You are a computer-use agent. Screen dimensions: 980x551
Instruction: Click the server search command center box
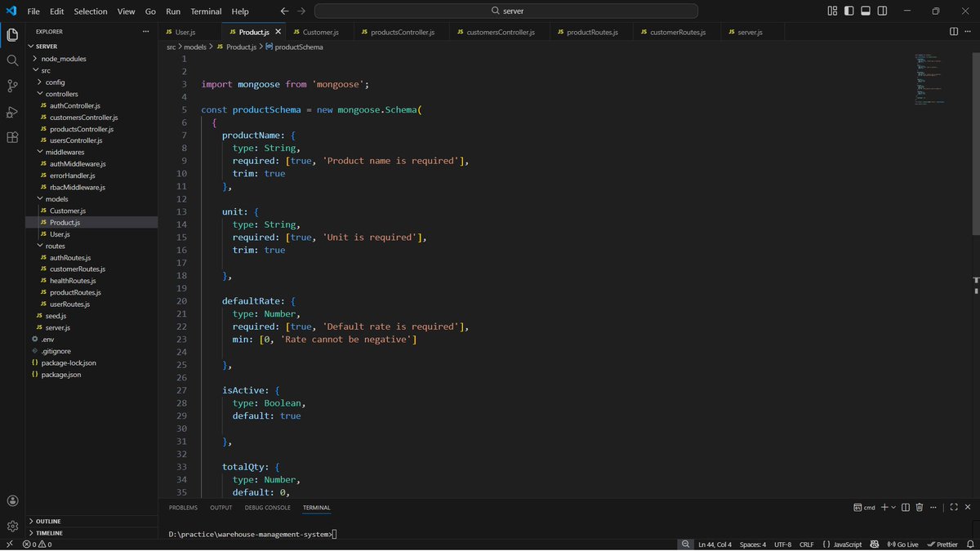(506, 11)
